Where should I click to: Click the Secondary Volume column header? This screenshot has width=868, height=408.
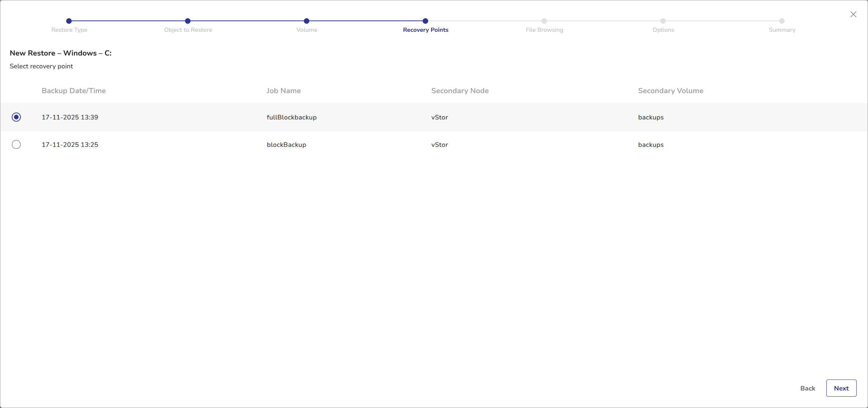(x=671, y=91)
